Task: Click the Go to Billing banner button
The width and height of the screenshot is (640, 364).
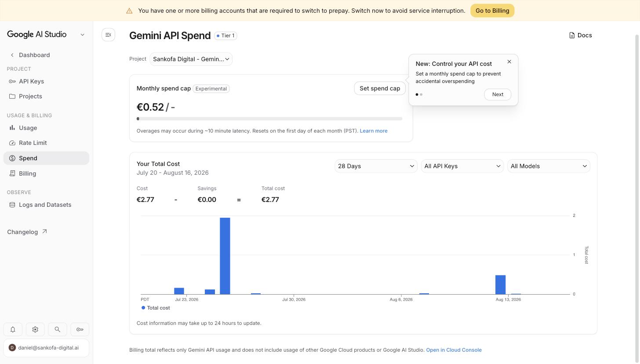Action: [x=492, y=11]
